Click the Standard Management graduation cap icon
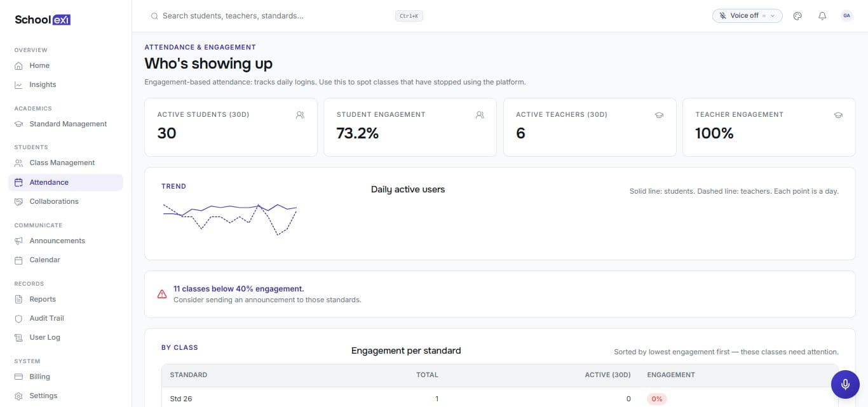Viewport: 868px width, 407px height. pos(18,124)
